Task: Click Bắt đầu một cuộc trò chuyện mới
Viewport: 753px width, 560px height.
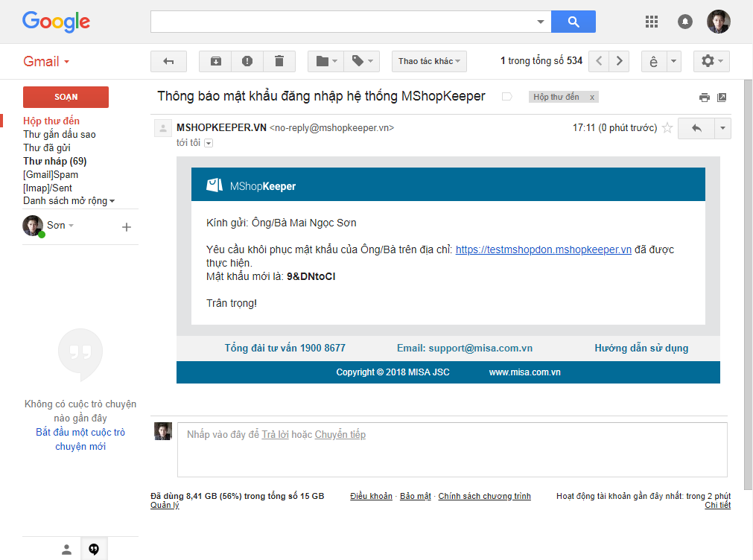Action: click(80, 439)
